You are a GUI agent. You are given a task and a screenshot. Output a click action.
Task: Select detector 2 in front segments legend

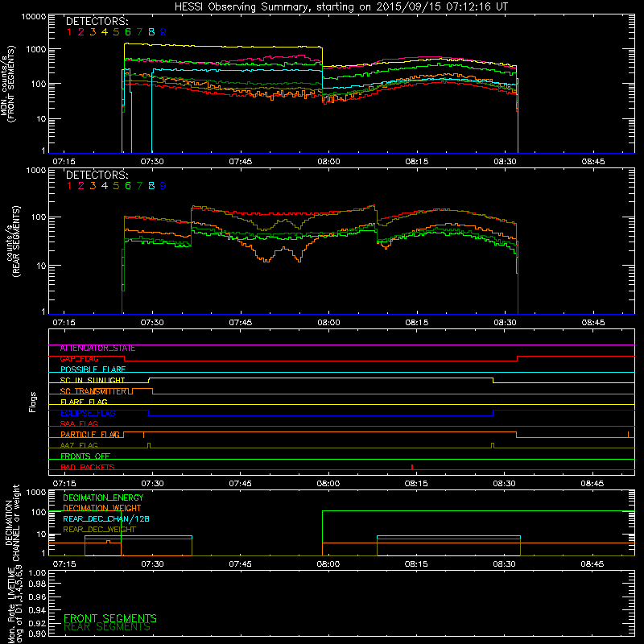81,32
